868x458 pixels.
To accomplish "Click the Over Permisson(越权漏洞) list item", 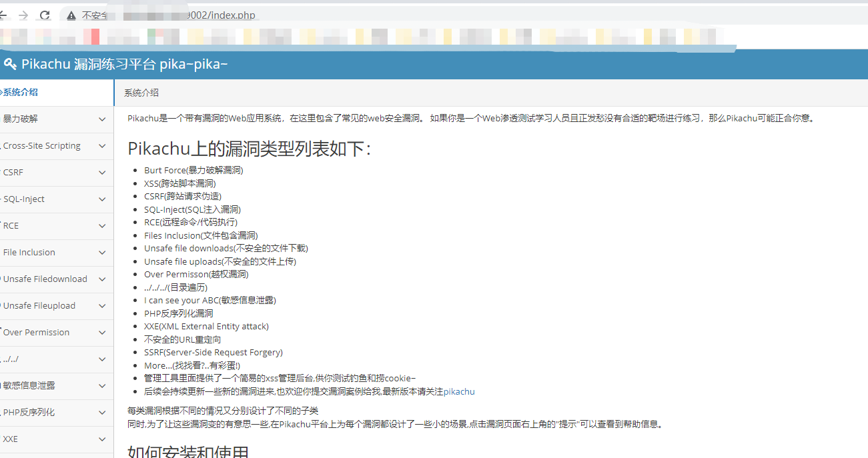I will (196, 274).
